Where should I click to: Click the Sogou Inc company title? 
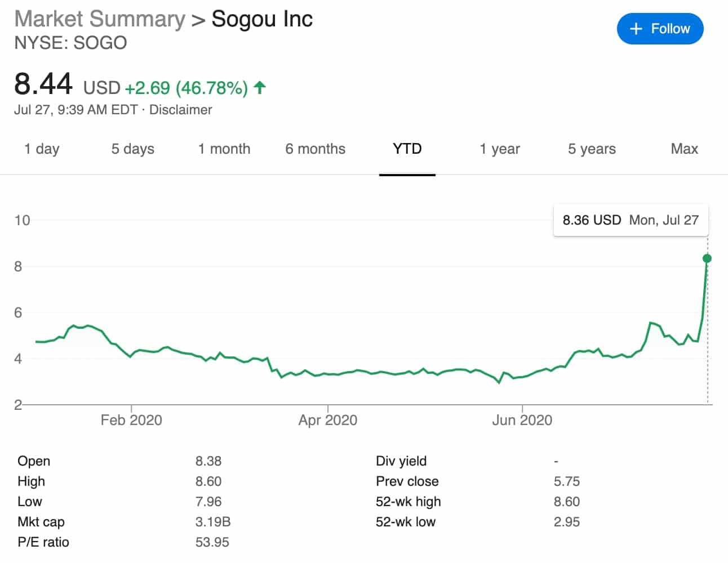pos(262,19)
